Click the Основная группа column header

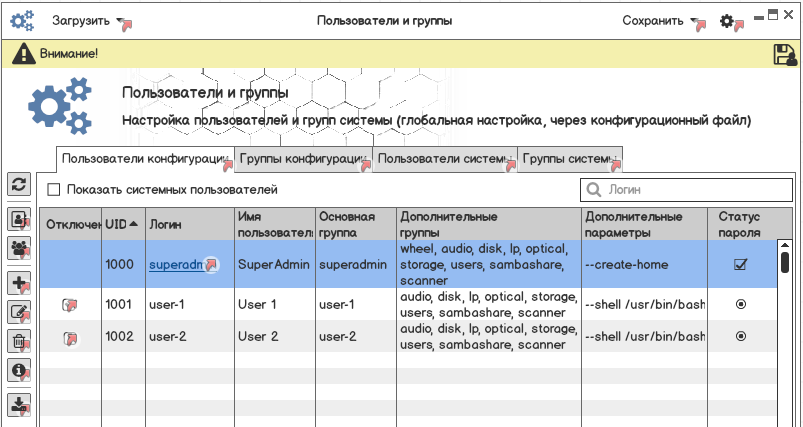[x=356, y=224]
